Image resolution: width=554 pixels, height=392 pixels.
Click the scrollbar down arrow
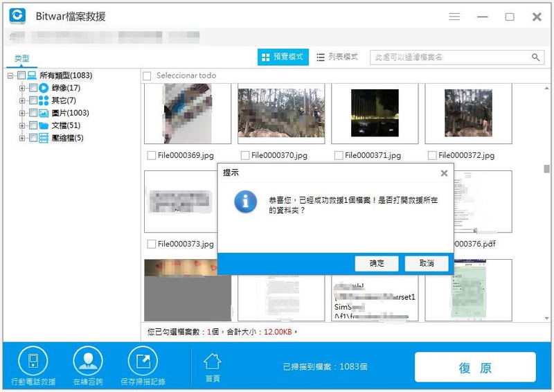(x=546, y=319)
